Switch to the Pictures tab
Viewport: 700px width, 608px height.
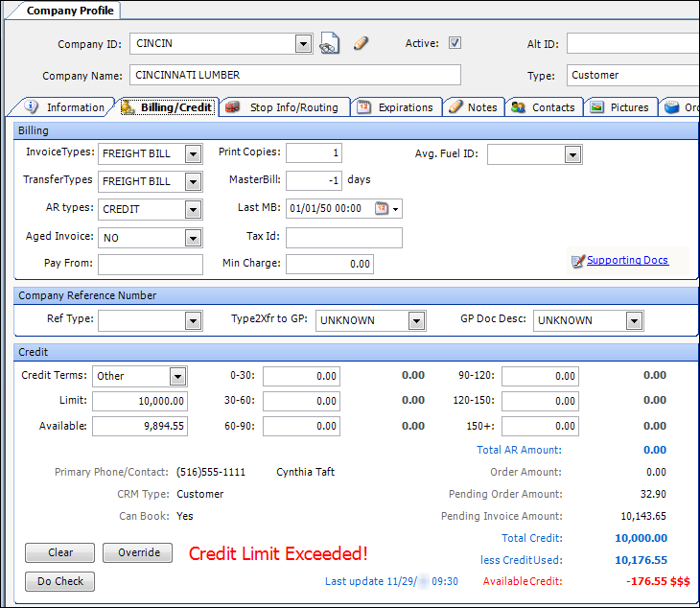(x=620, y=107)
